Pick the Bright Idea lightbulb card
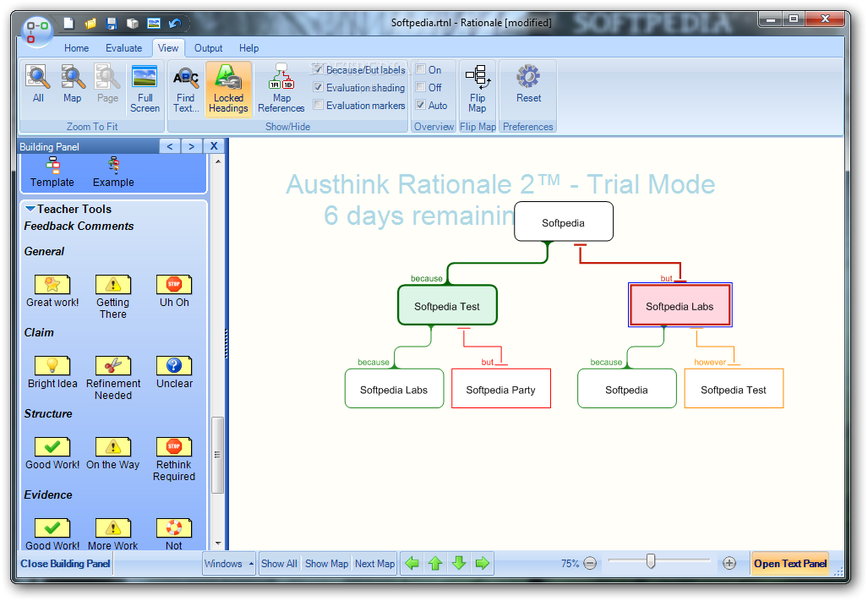The width and height of the screenshot is (868, 601). pos(52,366)
